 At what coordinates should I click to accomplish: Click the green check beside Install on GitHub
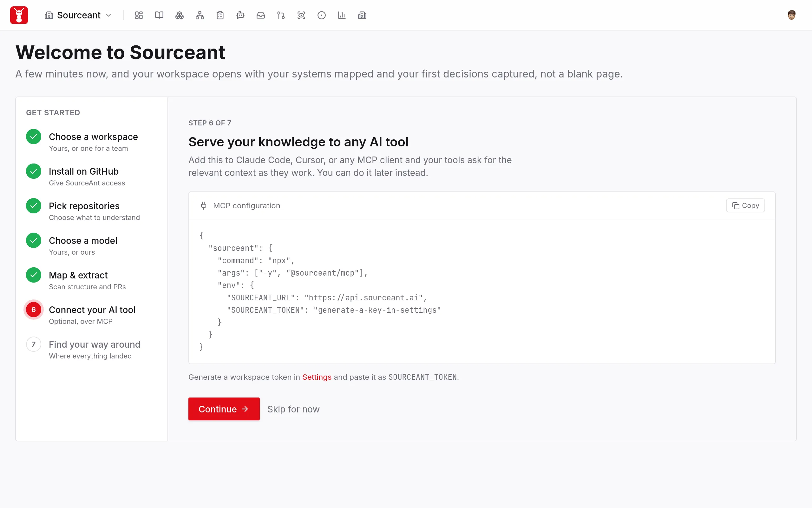click(34, 171)
